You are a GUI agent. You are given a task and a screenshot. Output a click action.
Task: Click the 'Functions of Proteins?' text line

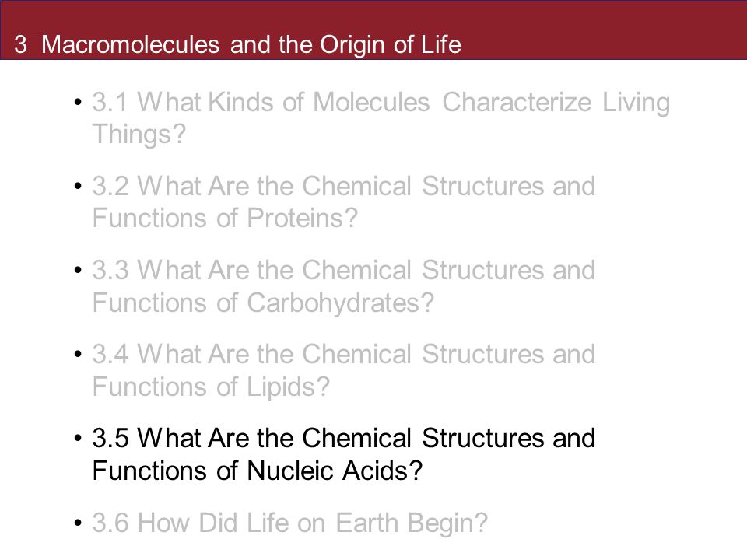(x=225, y=218)
